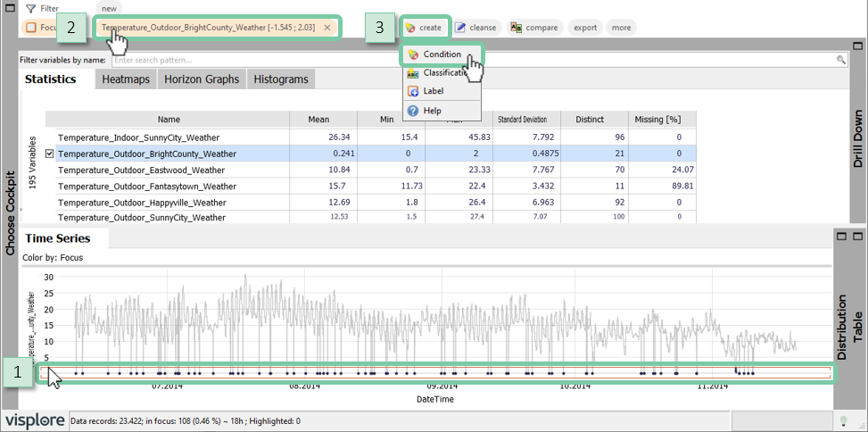Click the more button

point(621,28)
